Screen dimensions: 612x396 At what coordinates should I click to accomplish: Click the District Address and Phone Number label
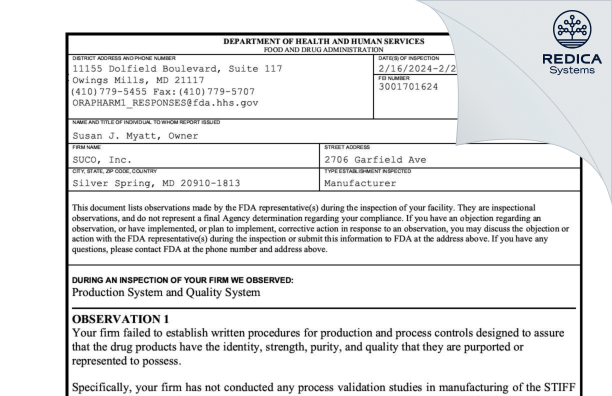[124, 58]
